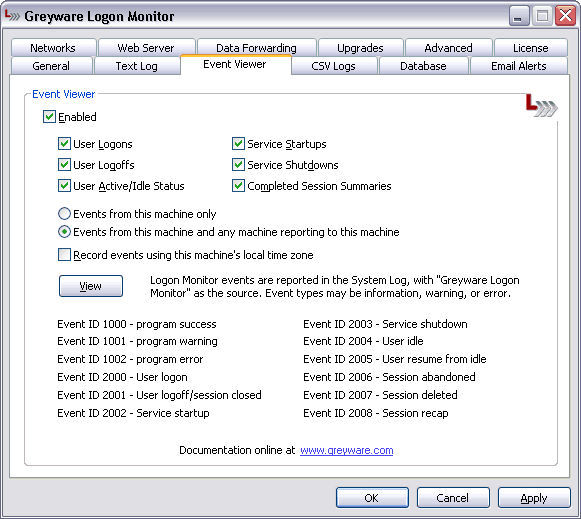Click the Apply button
Viewport: 581px width, 519px height.
(x=534, y=498)
